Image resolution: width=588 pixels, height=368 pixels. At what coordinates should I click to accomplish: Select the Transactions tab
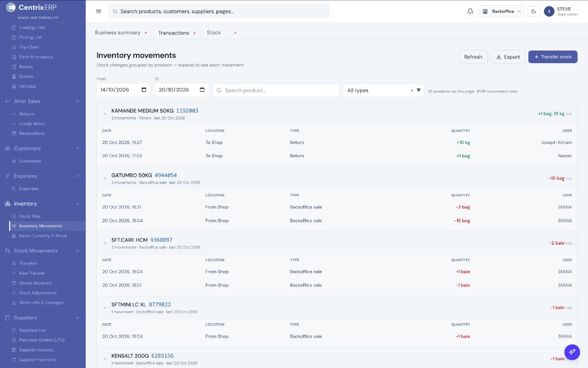tap(173, 33)
